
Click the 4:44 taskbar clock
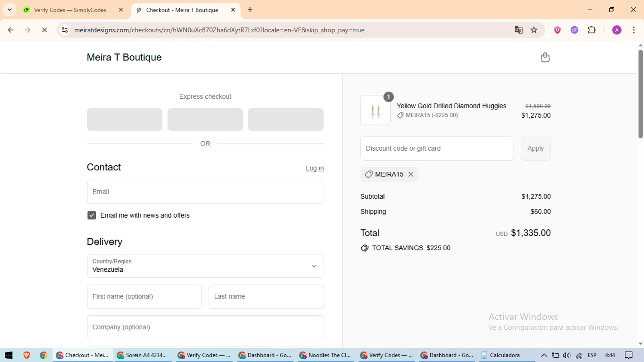610,355
